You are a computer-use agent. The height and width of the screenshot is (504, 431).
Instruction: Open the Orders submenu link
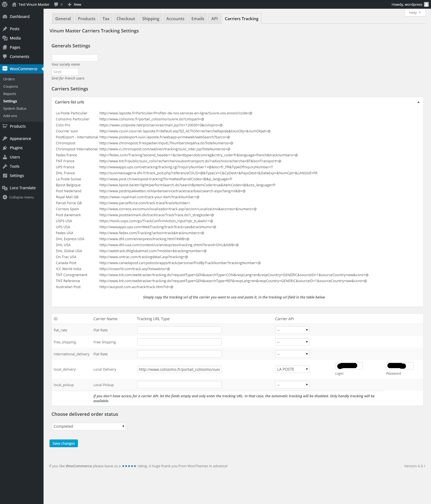click(x=9, y=79)
